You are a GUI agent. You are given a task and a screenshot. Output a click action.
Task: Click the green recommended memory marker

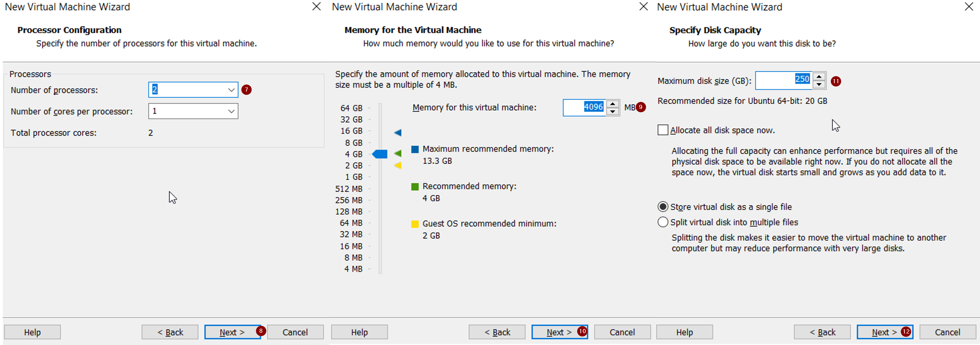(398, 154)
